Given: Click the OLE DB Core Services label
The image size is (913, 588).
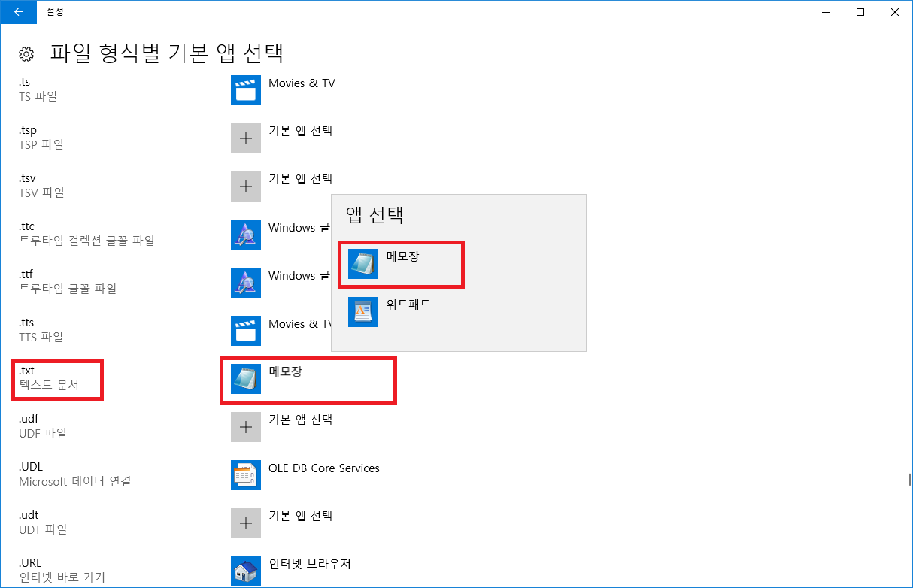Looking at the screenshot, I should pyautogui.click(x=324, y=468).
